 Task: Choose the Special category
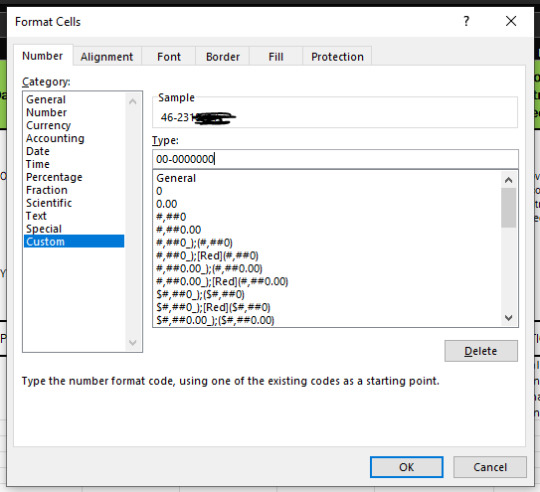point(44,229)
